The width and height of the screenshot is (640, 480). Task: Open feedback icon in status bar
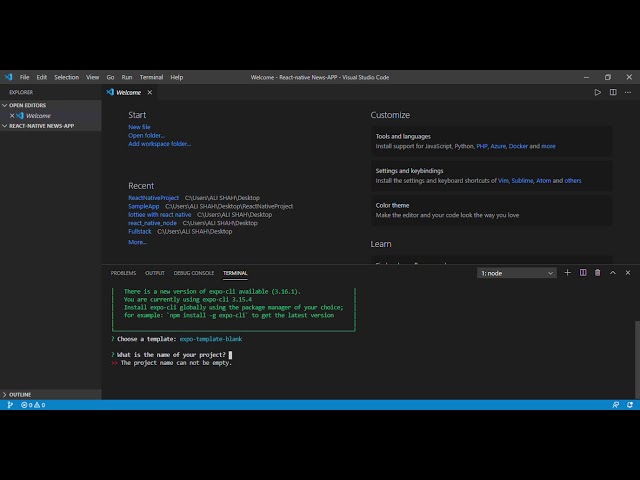616,405
